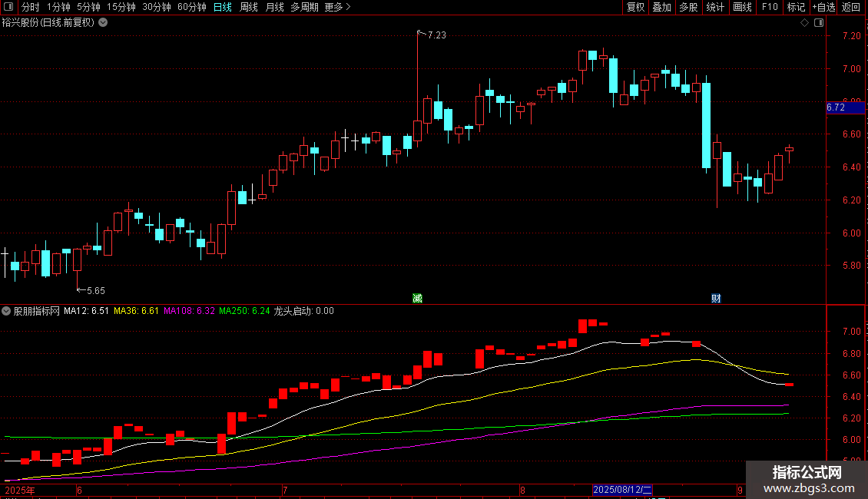This screenshot has width=868, height=499.
Task: Click the 统计 statistics button
Action: coord(715,7)
